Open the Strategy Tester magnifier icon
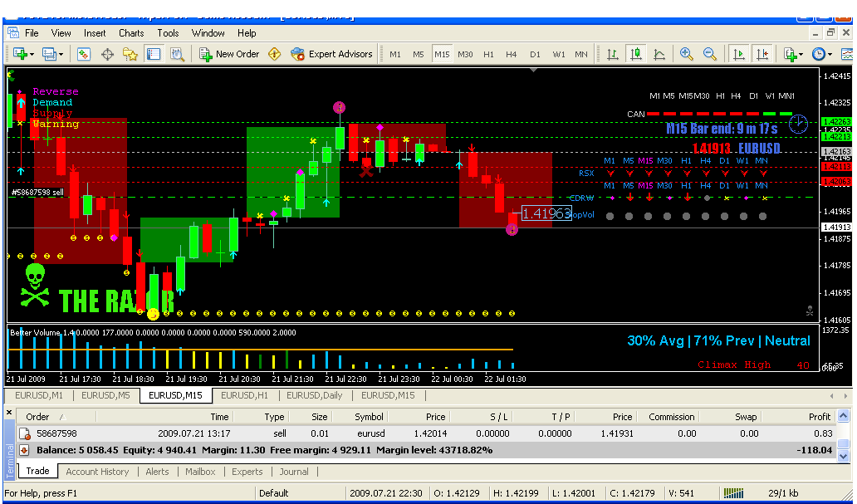 [x=177, y=54]
